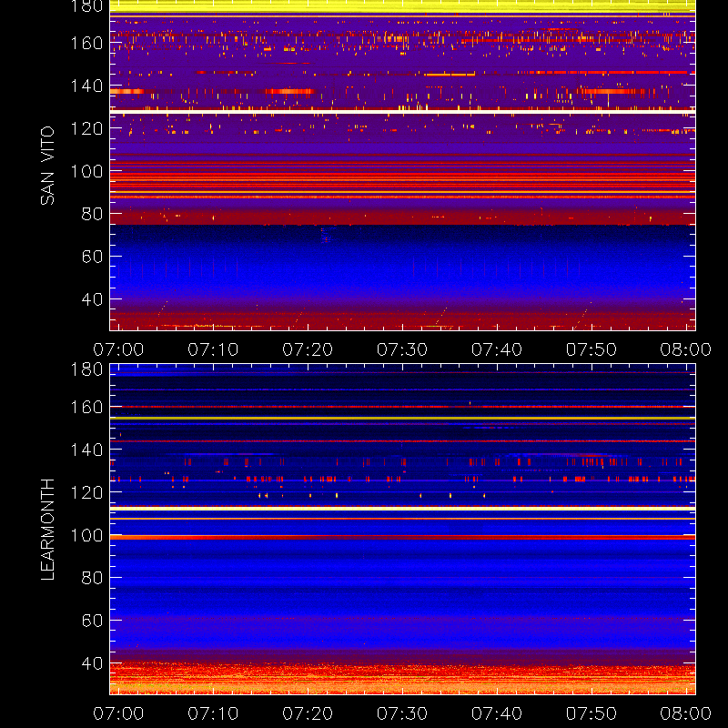728x728 pixels.
Task: Click the LEARMONTH vertical axis title
Action: [x=47, y=530]
